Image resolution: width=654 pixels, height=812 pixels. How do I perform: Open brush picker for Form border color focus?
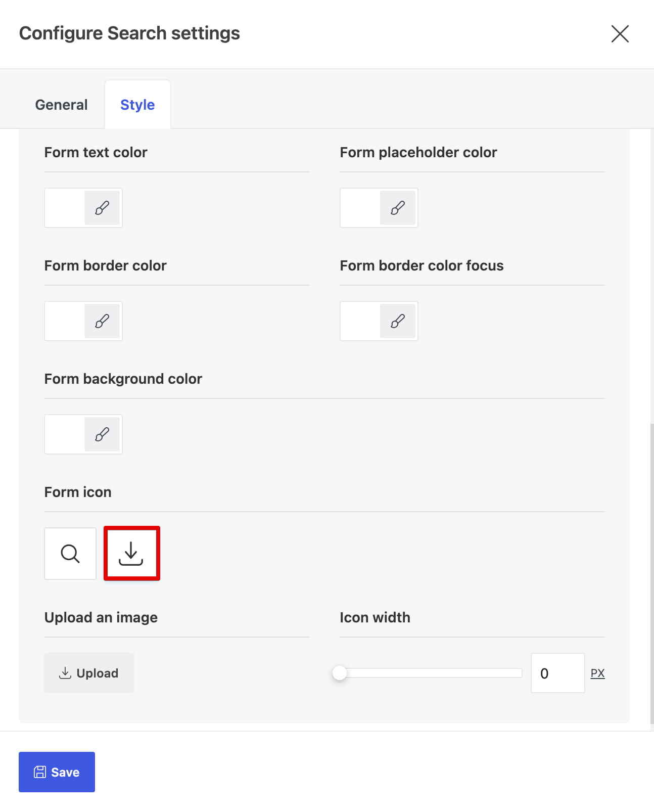398,321
